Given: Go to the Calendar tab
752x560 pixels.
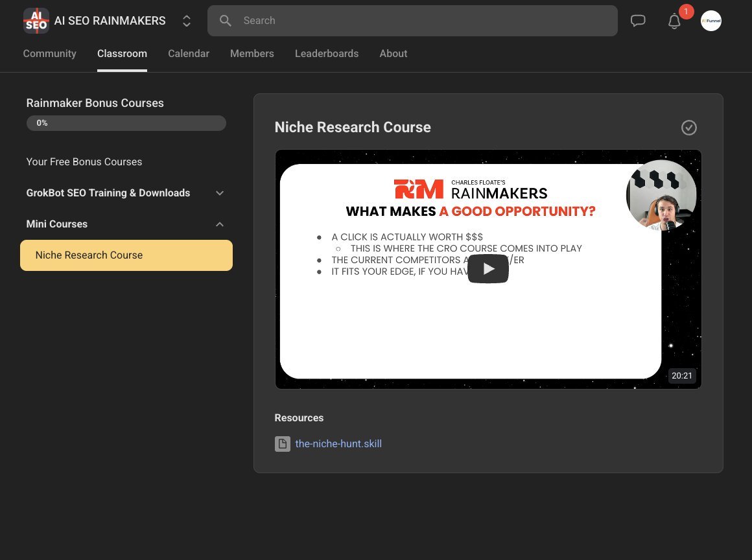Looking at the screenshot, I should click(189, 54).
